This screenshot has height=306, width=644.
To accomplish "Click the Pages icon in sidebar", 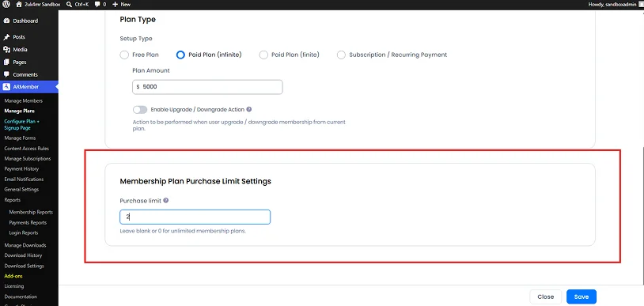I will tap(6, 62).
